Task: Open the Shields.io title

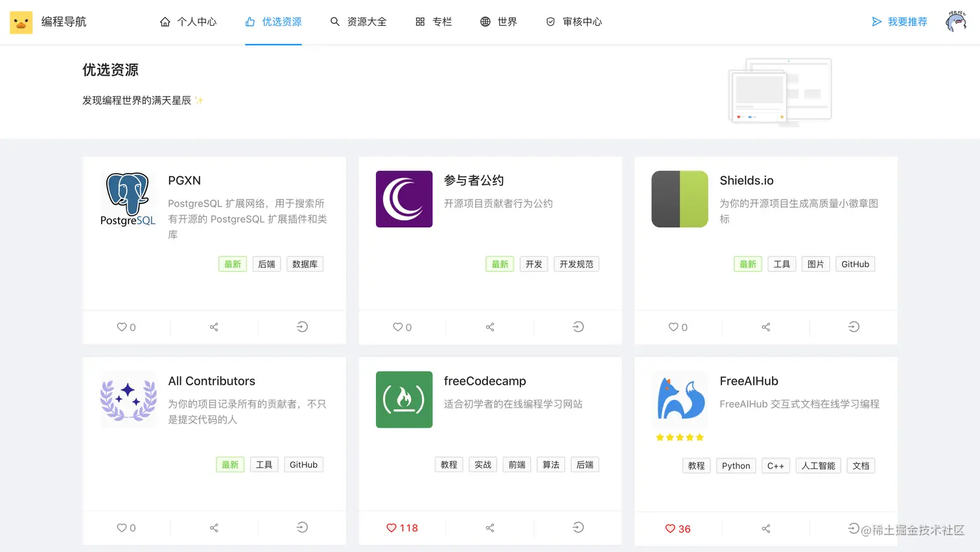Action: 747,181
